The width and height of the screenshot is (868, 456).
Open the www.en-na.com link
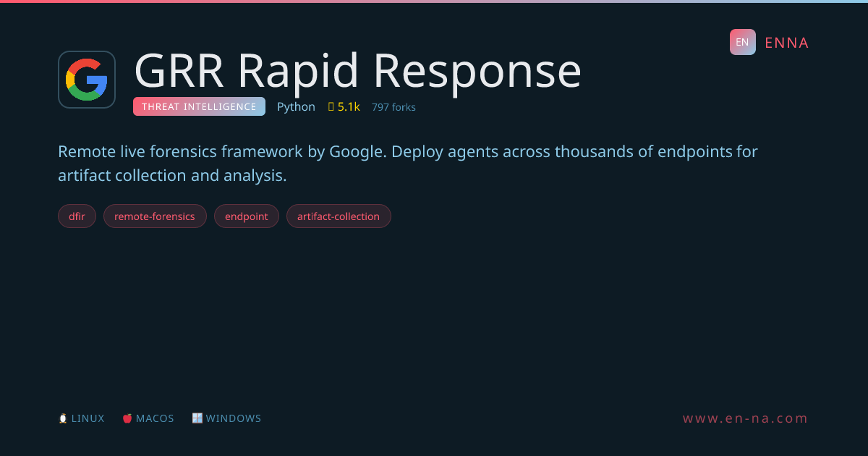(746, 418)
